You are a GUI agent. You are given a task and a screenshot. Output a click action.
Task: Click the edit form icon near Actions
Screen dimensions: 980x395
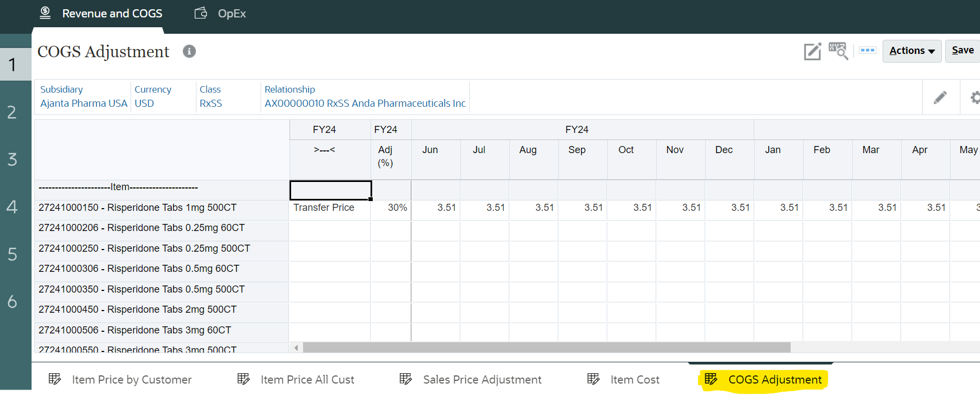point(812,51)
